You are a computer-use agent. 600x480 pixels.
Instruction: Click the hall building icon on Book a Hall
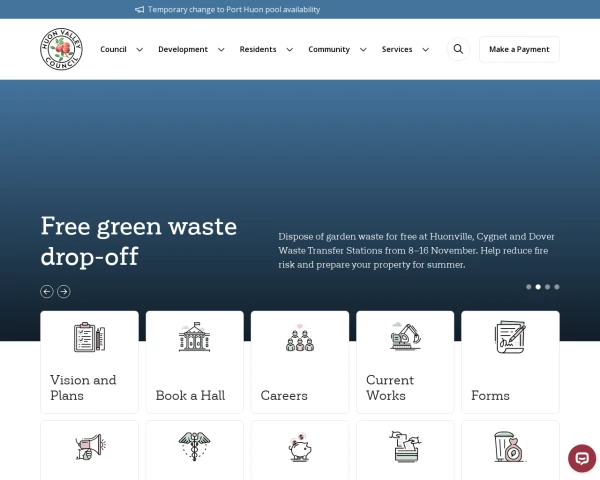click(194, 337)
